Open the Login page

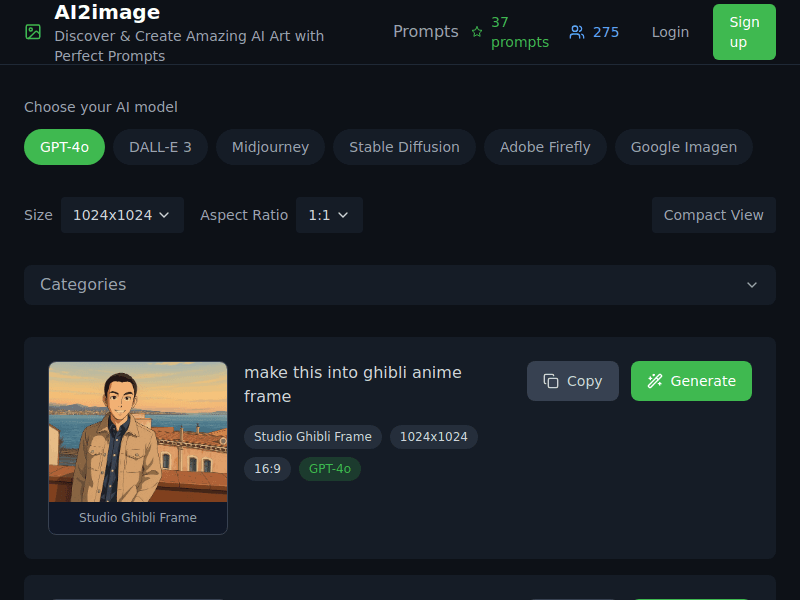(x=670, y=32)
